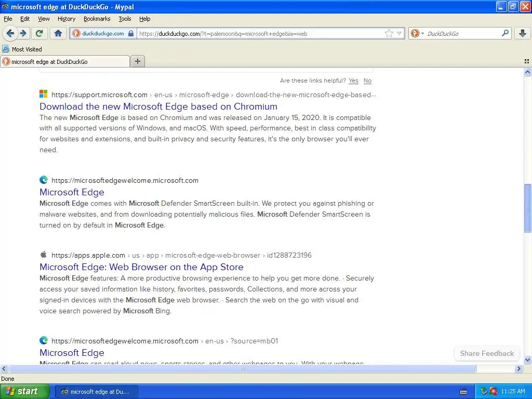Click the 11:25 AM system clock
The width and height of the screenshot is (532, 399).
[x=513, y=392]
